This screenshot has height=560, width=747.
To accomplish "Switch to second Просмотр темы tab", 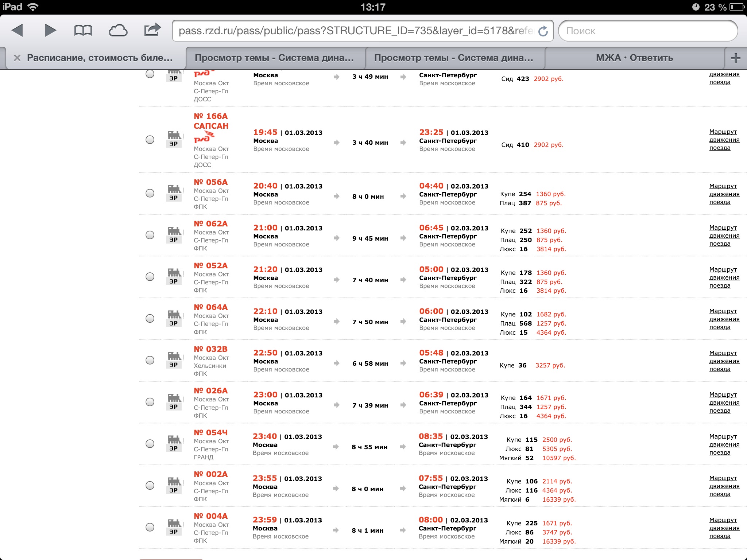I will tap(453, 58).
